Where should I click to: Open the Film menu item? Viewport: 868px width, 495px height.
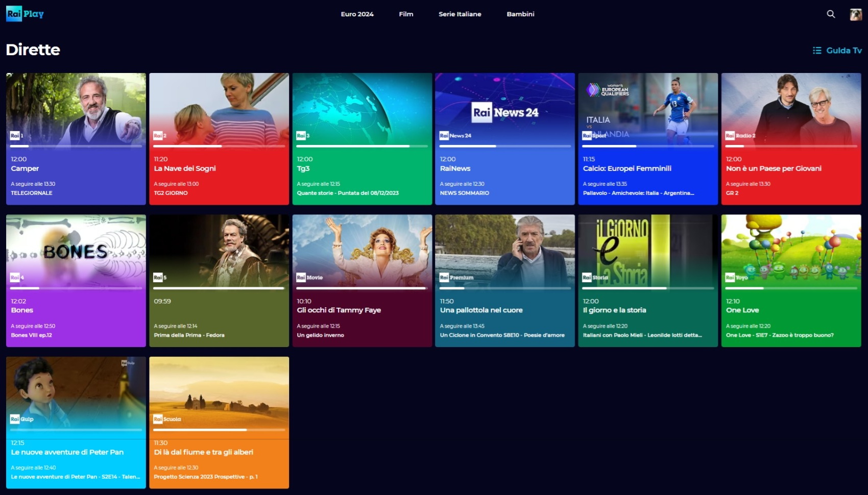coord(406,14)
